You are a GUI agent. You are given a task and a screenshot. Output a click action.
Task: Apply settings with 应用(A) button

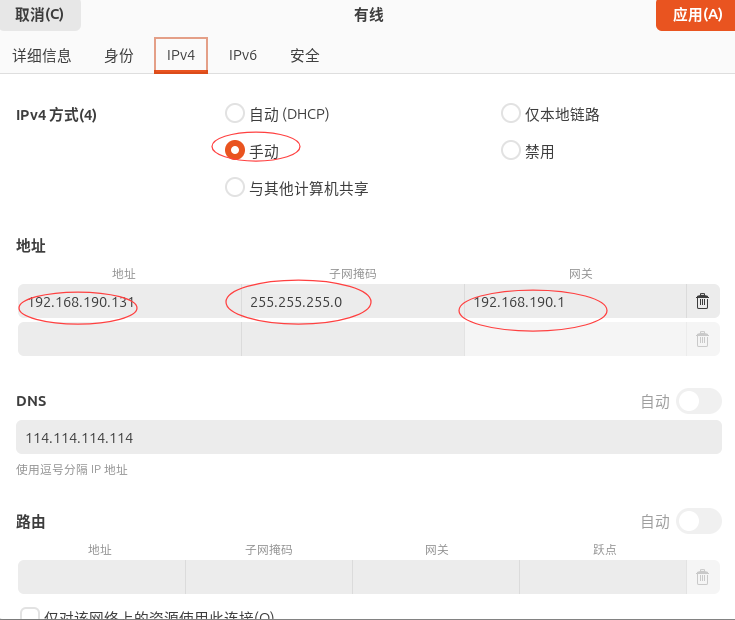pos(696,15)
